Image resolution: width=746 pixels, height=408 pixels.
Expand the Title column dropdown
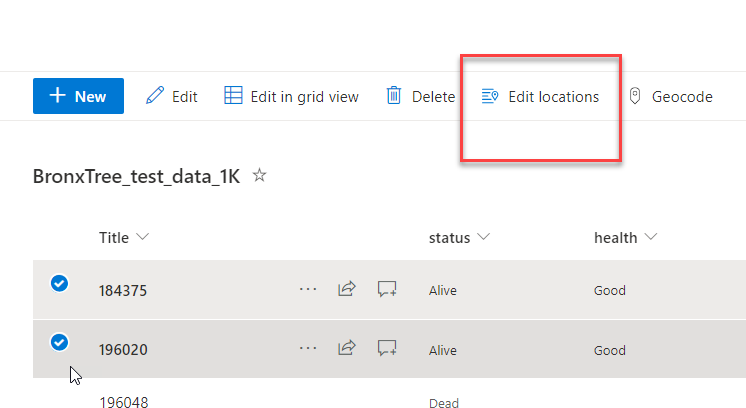(x=142, y=237)
